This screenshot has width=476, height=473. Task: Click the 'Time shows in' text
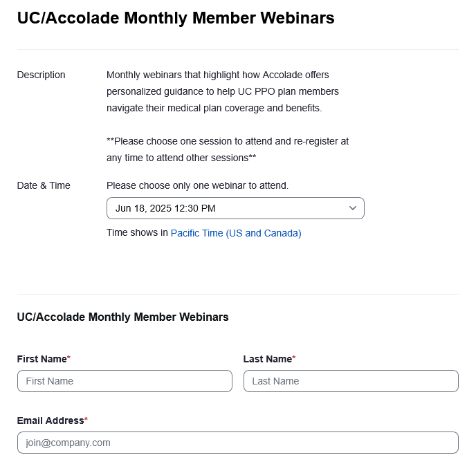click(x=137, y=233)
